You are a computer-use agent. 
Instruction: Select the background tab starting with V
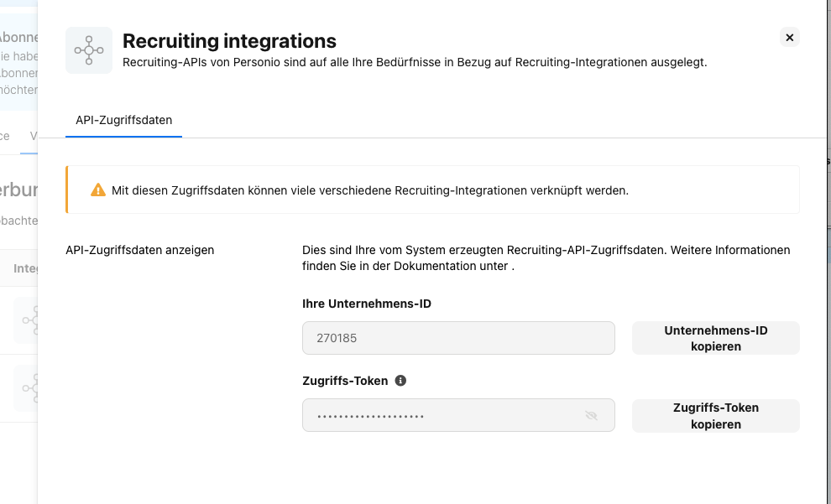tap(33, 136)
